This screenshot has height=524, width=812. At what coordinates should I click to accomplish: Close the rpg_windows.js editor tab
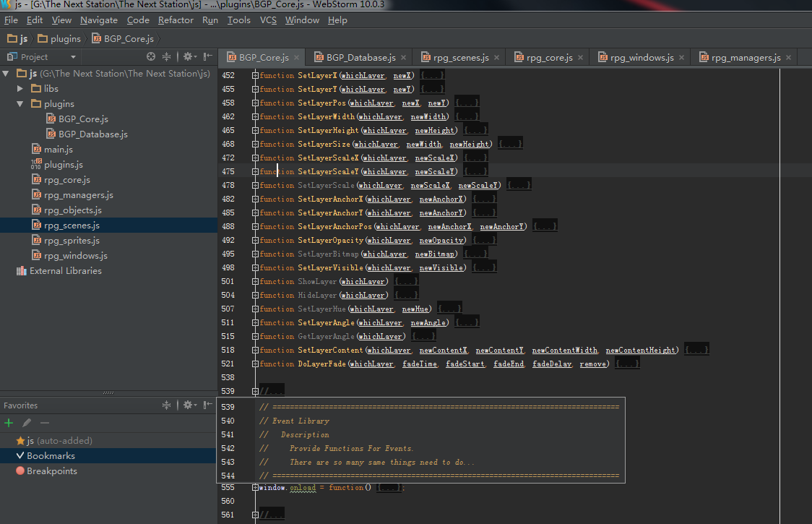[681, 58]
